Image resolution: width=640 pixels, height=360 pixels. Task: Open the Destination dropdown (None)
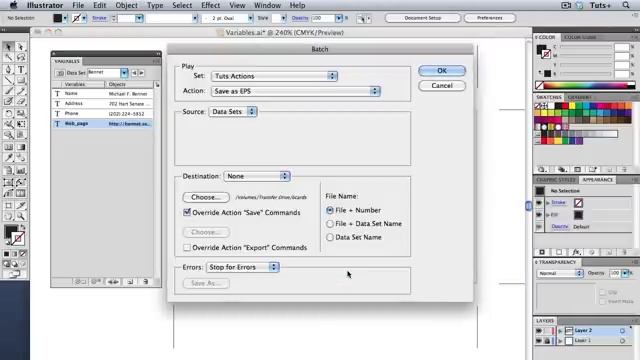point(257,176)
